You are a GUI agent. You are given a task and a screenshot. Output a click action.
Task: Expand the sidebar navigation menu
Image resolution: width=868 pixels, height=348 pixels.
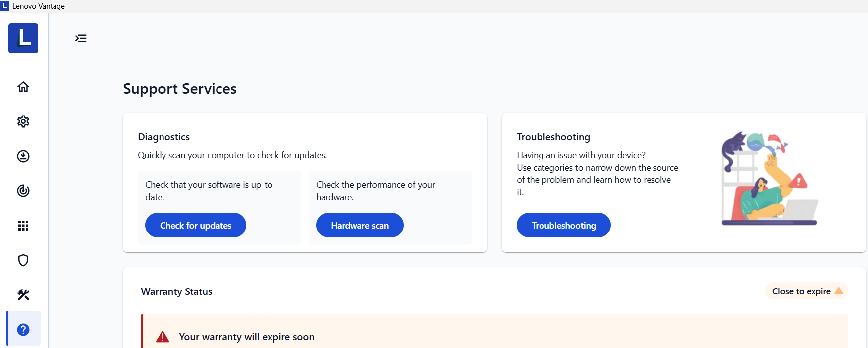point(81,38)
